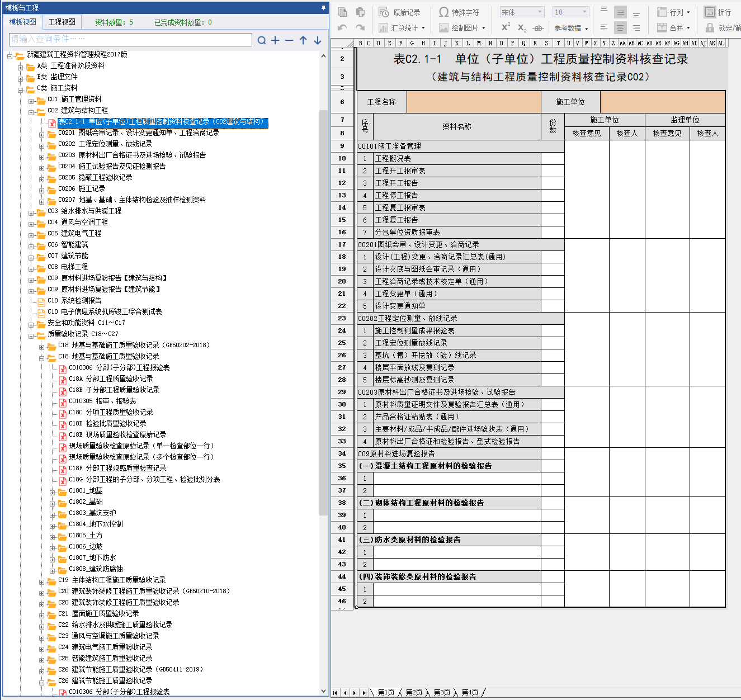Expand C03 给水排水与供暖工程 node
The height and width of the screenshot is (700, 741).
[x=31, y=212]
